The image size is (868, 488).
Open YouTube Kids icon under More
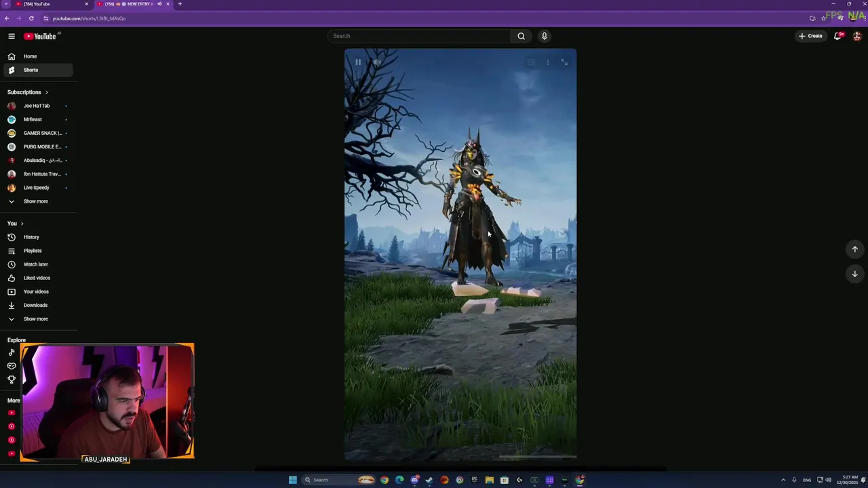[12, 453]
